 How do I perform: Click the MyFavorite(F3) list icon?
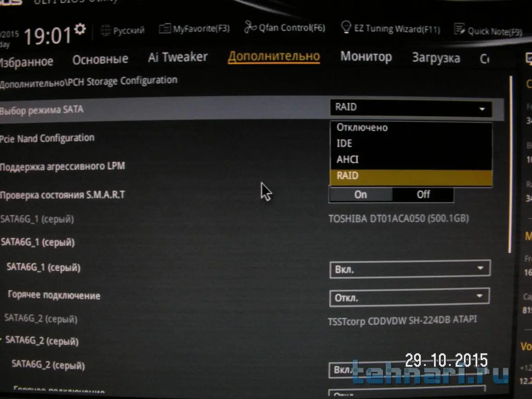point(165,28)
